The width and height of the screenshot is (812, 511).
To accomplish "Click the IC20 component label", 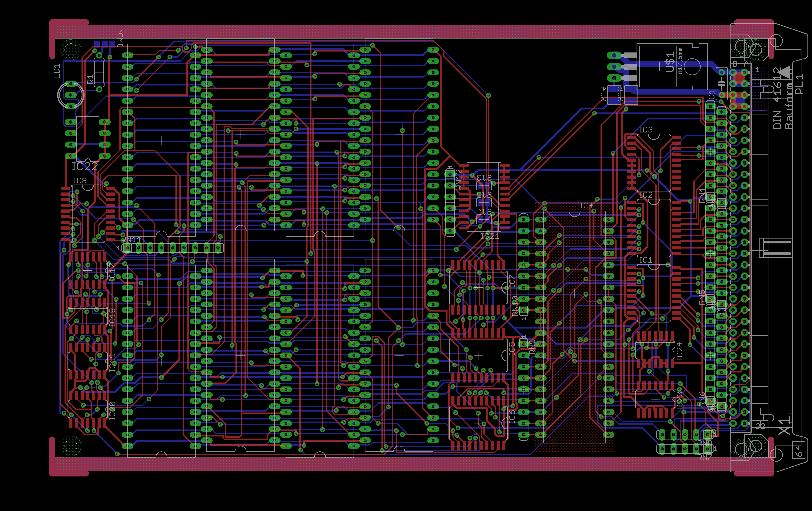I will tap(112, 411).
